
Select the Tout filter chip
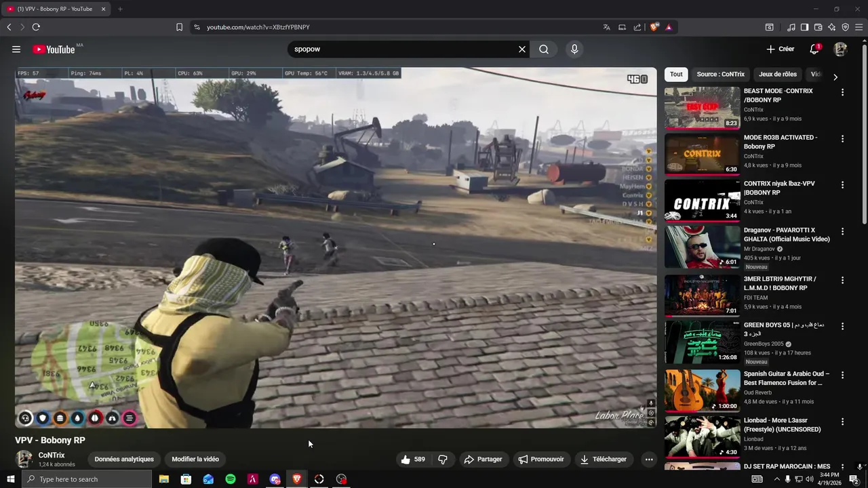point(676,74)
